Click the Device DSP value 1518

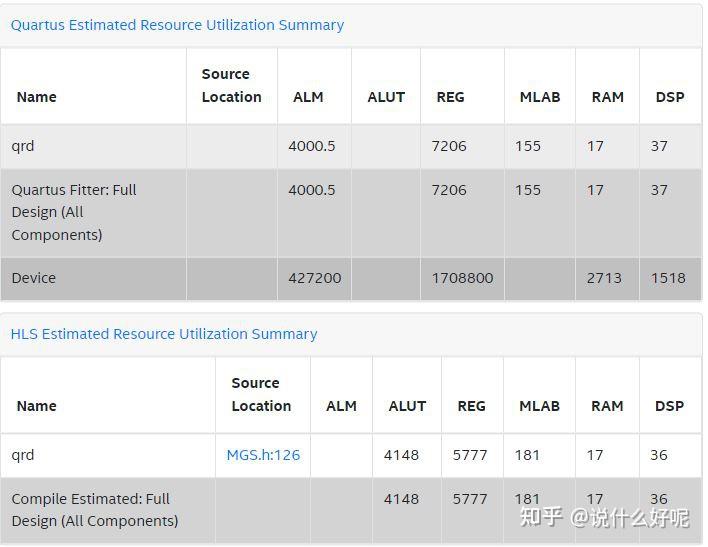click(668, 278)
